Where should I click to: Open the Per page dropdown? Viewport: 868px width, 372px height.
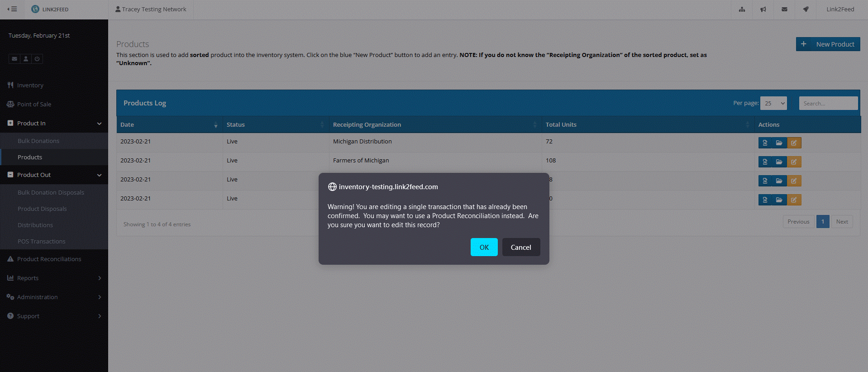[x=773, y=103]
